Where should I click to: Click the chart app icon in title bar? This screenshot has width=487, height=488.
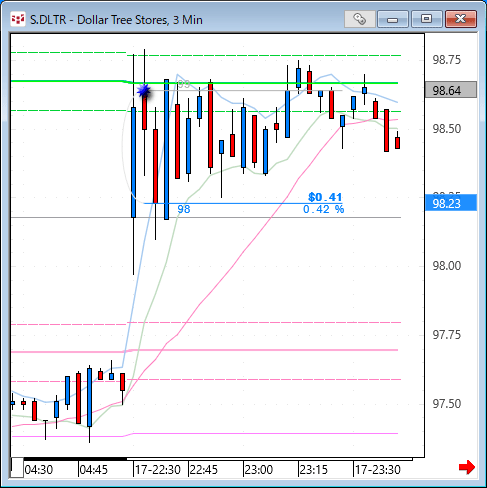pyautogui.click(x=18, y=19)
